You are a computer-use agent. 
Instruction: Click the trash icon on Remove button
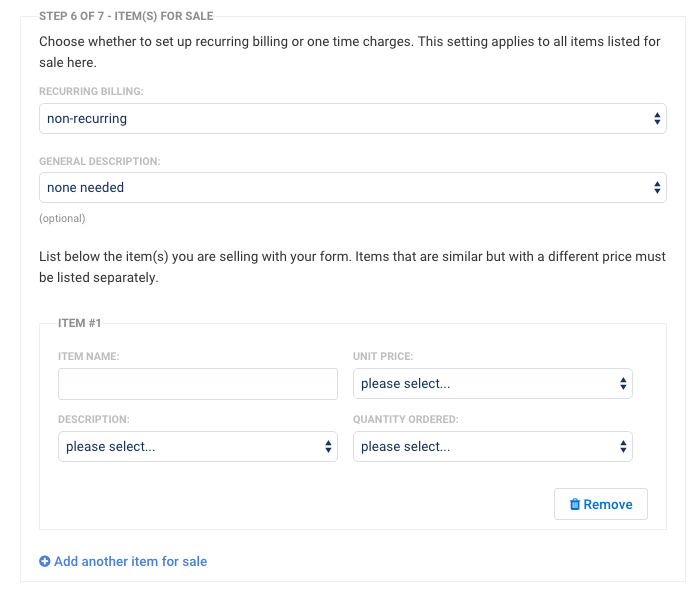tap(575, 505)
